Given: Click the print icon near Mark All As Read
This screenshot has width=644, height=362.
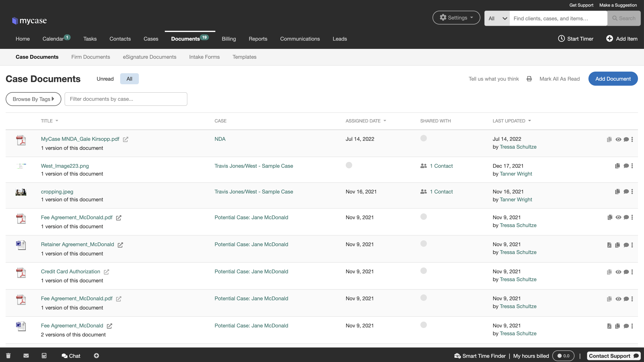Looking at the screenshot, I should [529, 79].
